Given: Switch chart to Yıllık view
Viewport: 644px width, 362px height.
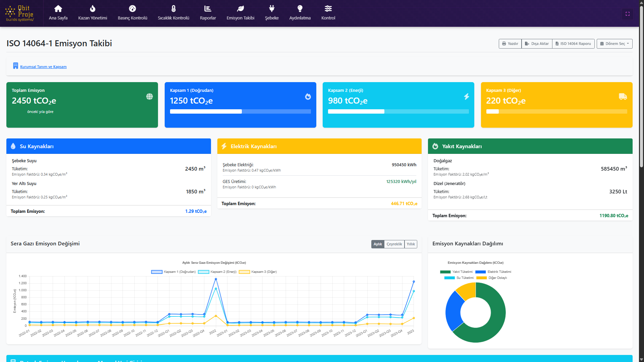Looking at the screenshot, I should [411, 244].
